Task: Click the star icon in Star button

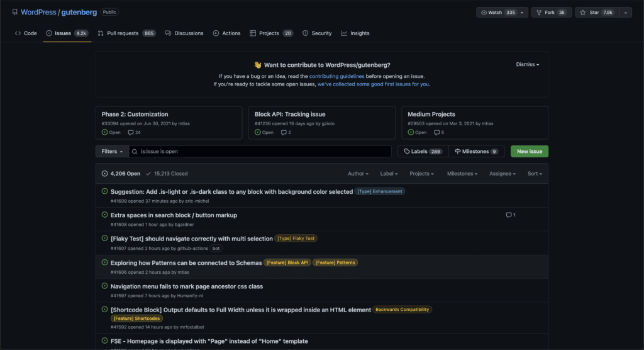Action: click(x=583, y=13)
